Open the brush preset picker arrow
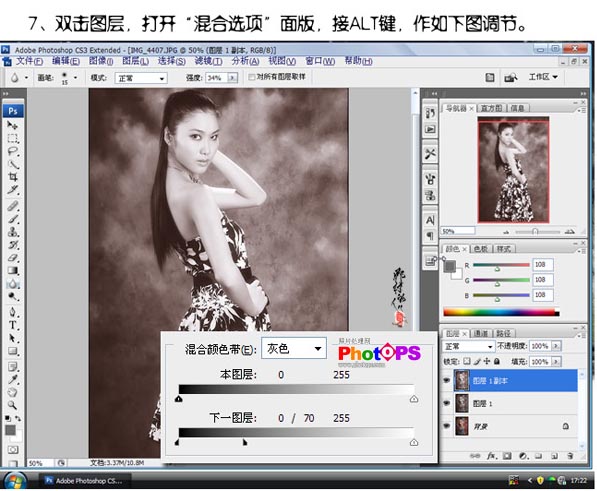Viewport: 597px width, 491px height. 75,78
